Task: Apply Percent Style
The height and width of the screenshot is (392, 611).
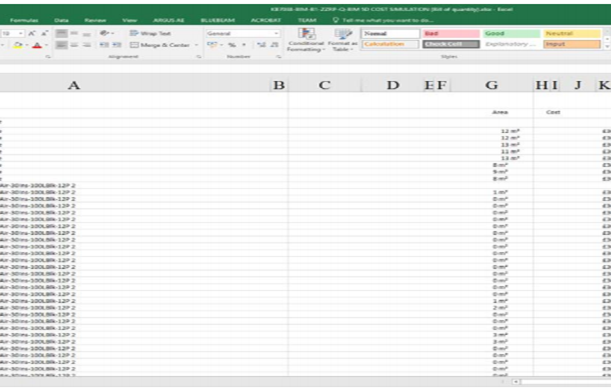Action: (232, 45)
